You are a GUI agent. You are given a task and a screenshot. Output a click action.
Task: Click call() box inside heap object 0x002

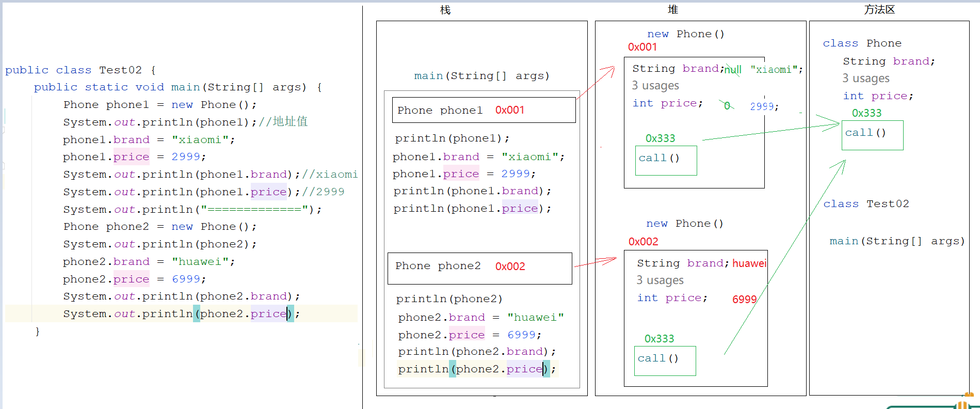[x=664, y=360]
